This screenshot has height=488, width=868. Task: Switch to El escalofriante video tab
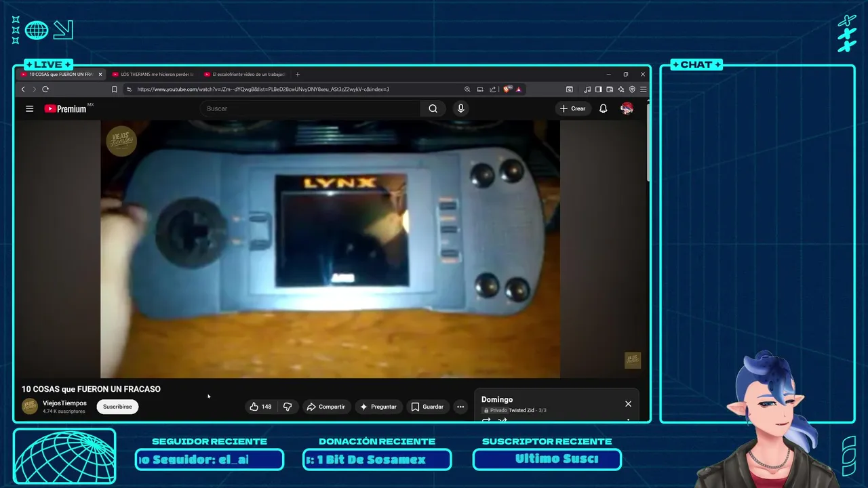245,74
